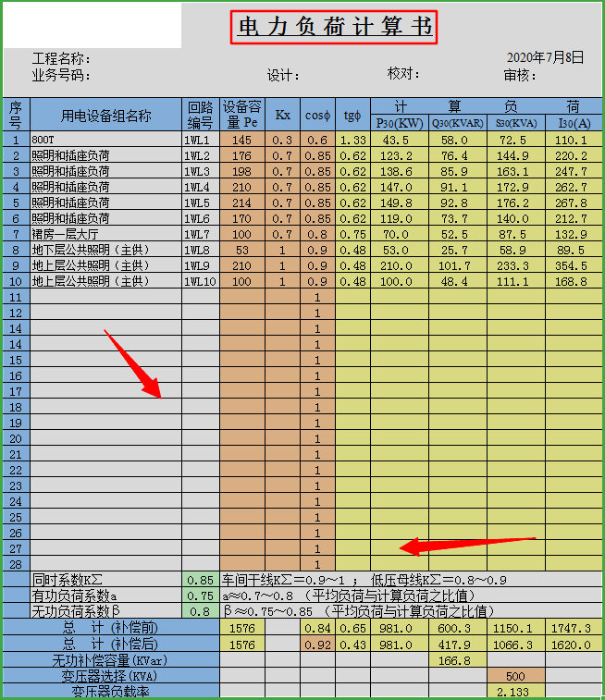This screenshot has height=700, width=605.
Task: Click current value 110.1
Action: [574, 140]
